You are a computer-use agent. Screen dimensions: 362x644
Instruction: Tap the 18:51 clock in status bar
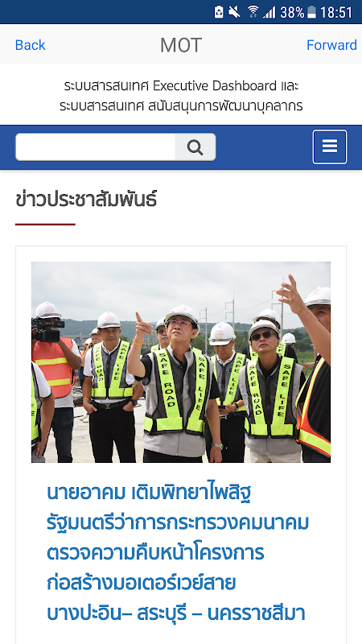tap(336, 12)
